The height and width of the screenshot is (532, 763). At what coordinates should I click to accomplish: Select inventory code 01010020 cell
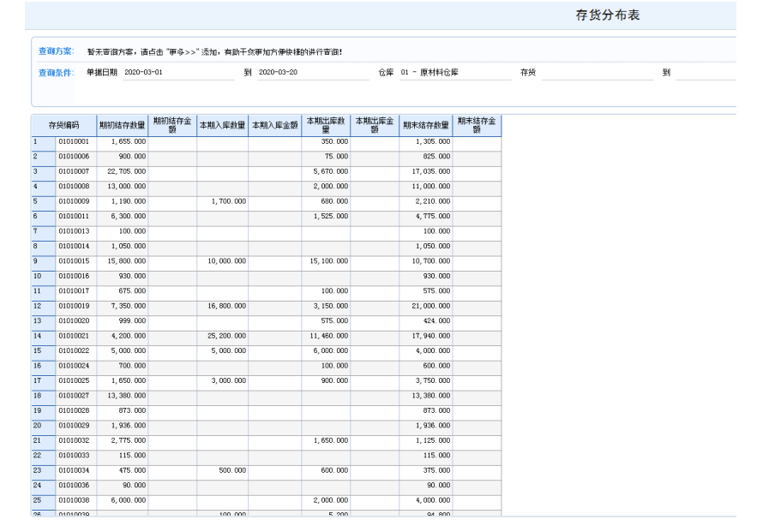pos(76,321)
